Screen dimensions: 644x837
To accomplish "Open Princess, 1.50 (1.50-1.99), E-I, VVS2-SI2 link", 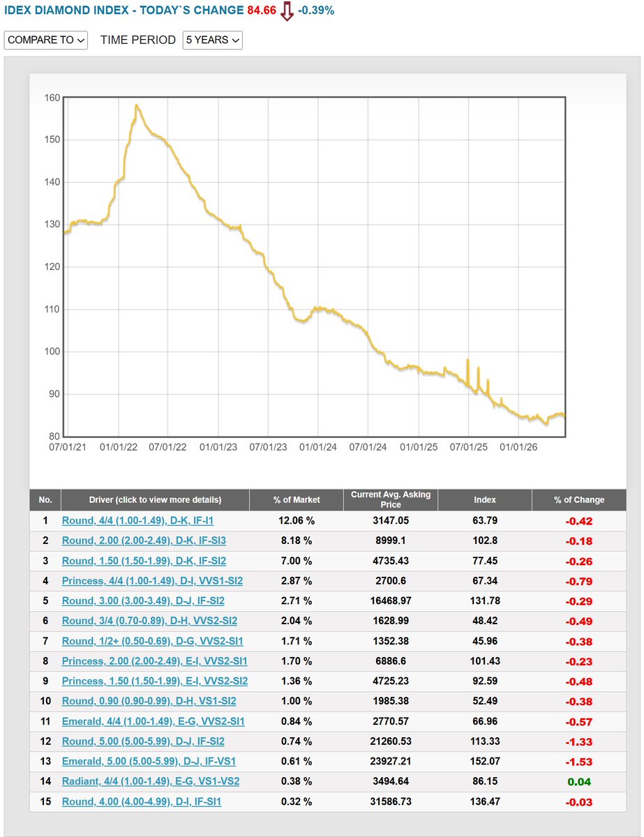I will 155,681.
